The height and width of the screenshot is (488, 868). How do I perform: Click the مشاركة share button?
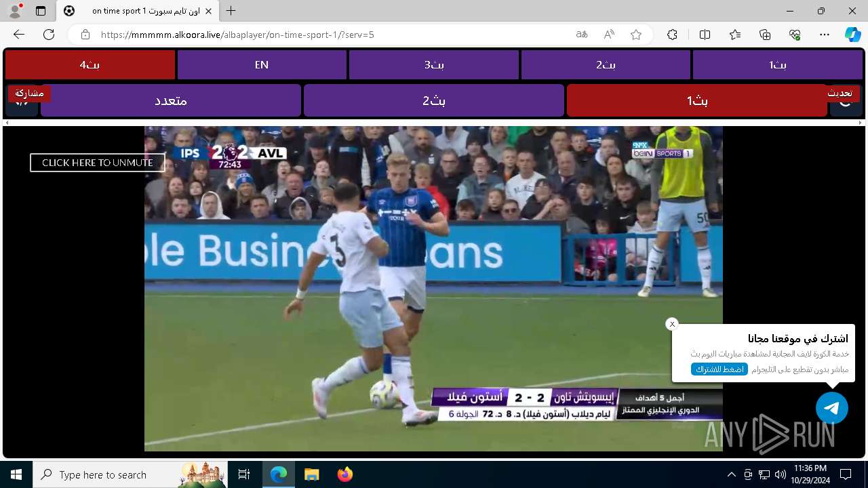tap(29, 93)
